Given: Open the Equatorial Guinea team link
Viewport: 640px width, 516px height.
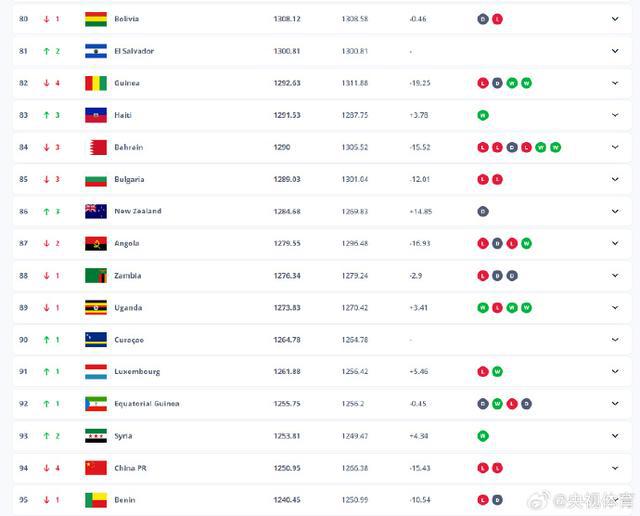Looking at the screenshot, I should click(147, 404).
